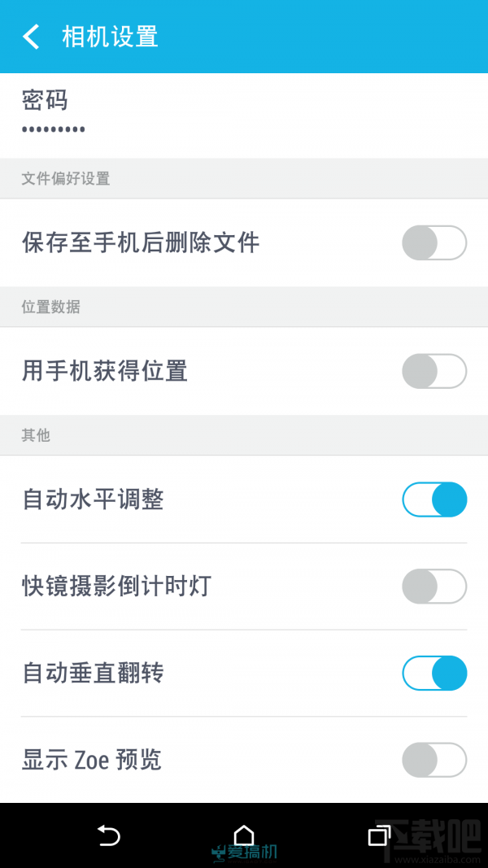Image resolution: width=488 pixels, height=868 pixels.
Task: Tap the back arrow on 相机设置 title bar
Action: click(31, 37)
